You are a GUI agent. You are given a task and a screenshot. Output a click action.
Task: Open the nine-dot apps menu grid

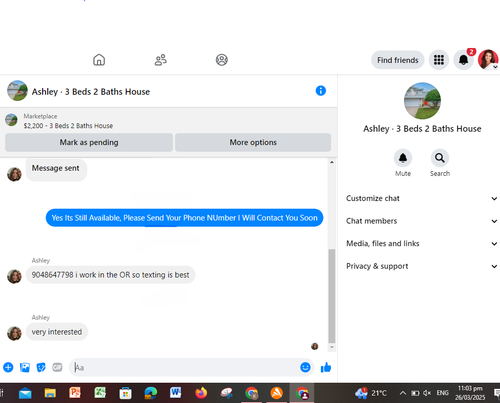[439, 60]
